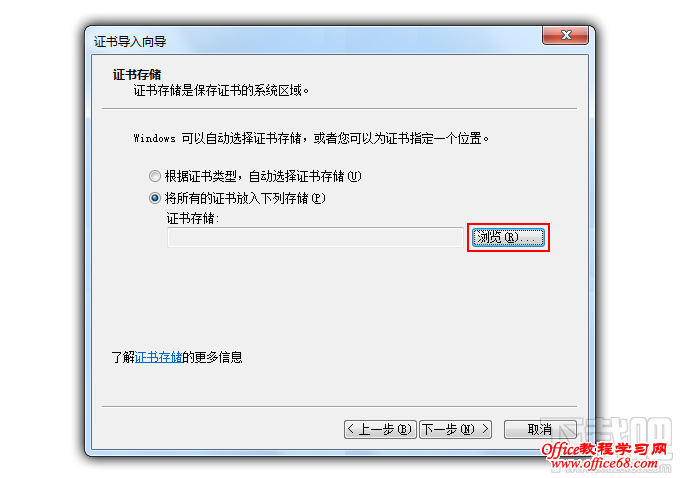Continue with the 下一步(N) button
Viewport: 680px width, 478px height.
click(x=455, y=429)
